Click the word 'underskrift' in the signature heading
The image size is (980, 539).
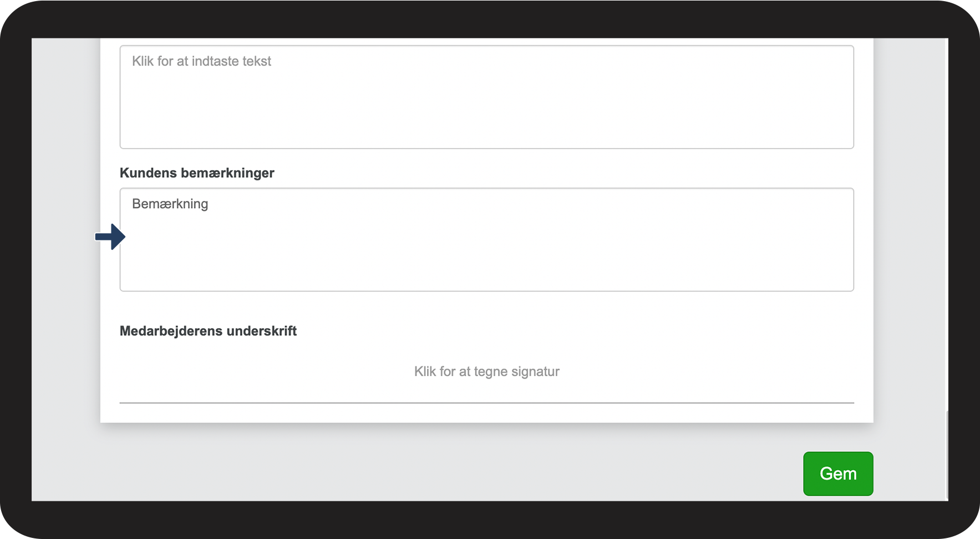pyautogui.click(x=262, y=331)
